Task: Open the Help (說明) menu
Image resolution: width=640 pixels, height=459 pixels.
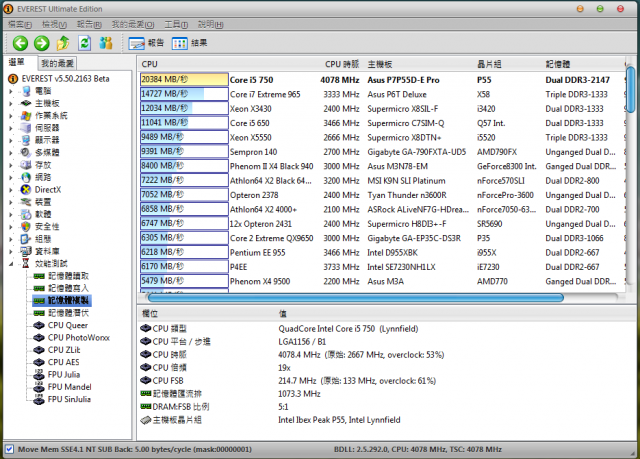Action: [210, 24]
